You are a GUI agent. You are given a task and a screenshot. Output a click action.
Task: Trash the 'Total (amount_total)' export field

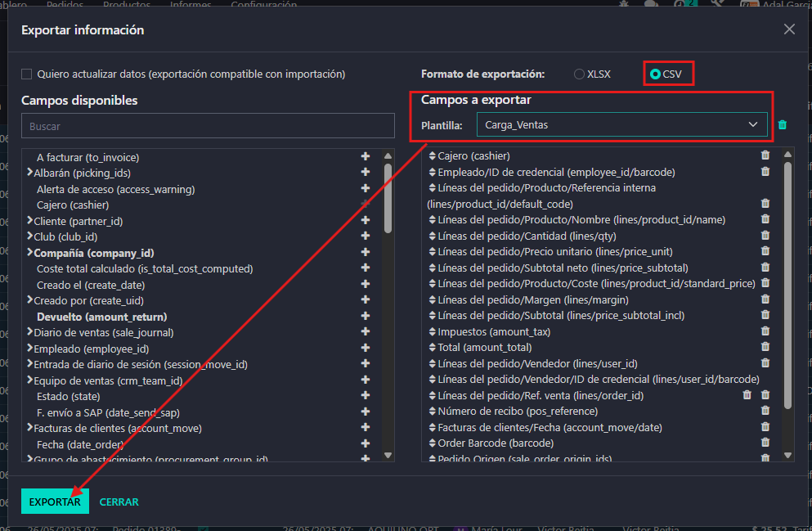click(x=765, y=347)
